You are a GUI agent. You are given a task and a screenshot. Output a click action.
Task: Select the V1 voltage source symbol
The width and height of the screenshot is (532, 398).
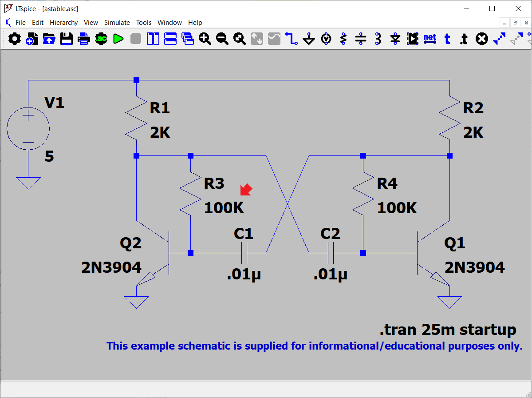[x=28, y=129]
